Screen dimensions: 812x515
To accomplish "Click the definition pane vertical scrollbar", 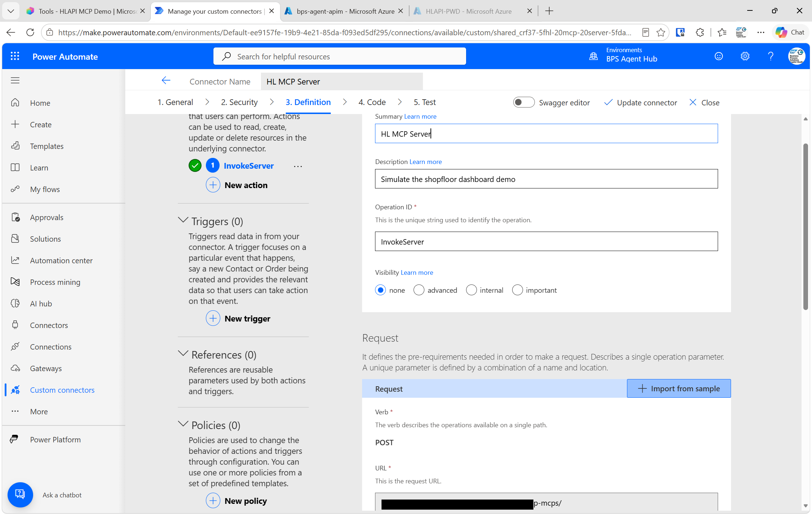I will [x=806, y=227].
